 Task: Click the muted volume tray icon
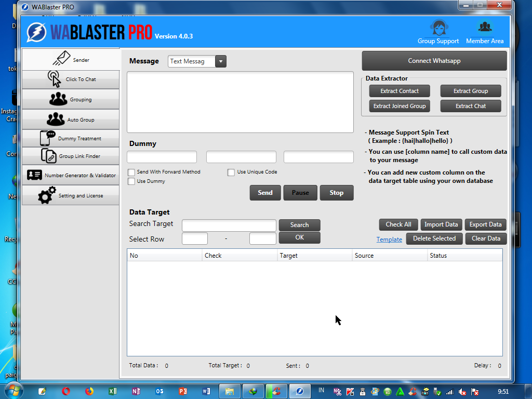point(462,392)
